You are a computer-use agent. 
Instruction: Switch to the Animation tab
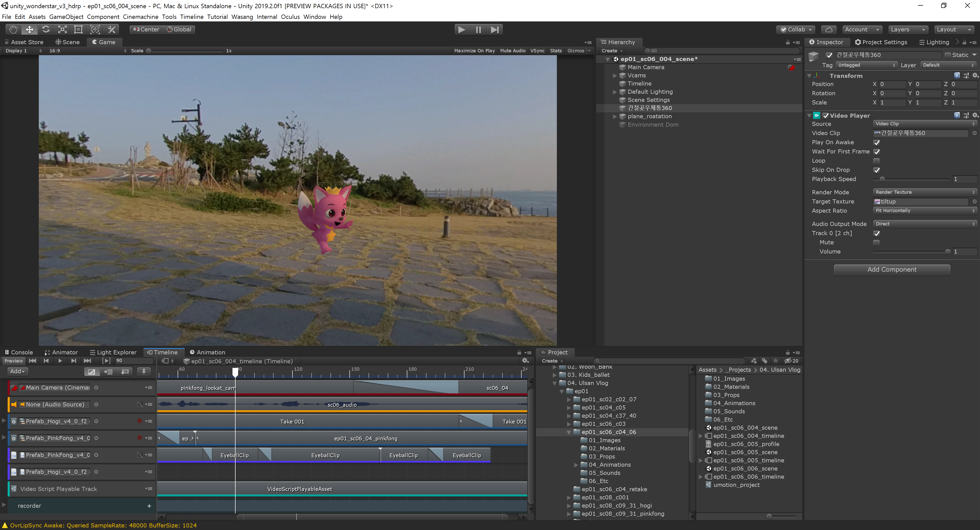[207, 352]
